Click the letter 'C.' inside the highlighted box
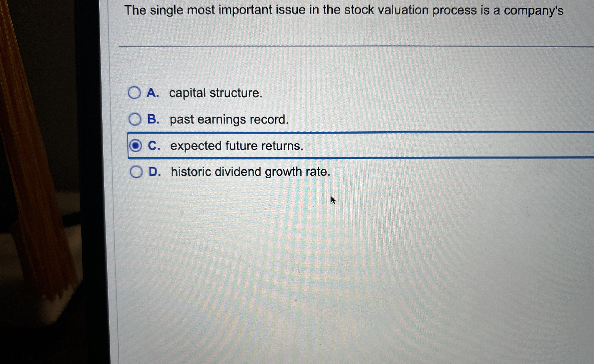Screen dimensions: 594x364 (154, 145)
